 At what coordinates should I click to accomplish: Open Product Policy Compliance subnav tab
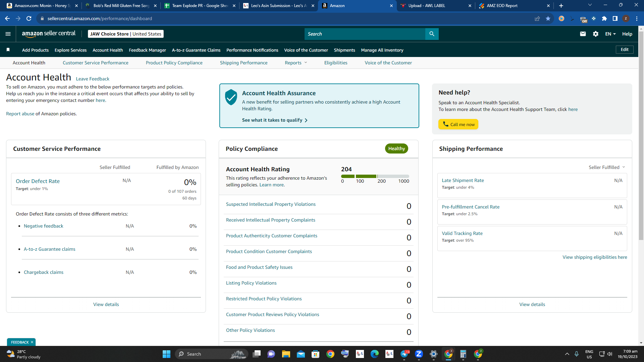pyautogui.click(x=174, y=63)
